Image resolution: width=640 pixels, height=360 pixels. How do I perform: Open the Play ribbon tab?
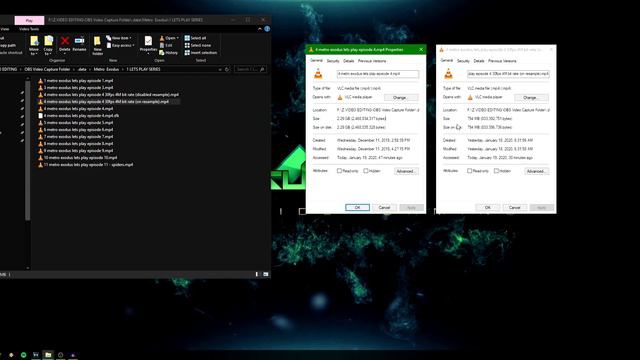point(29,20)
